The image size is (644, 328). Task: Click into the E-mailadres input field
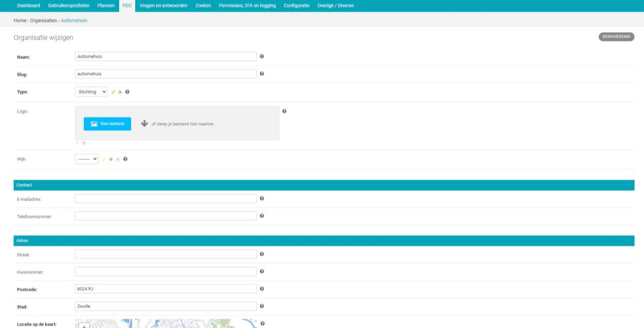165,198
